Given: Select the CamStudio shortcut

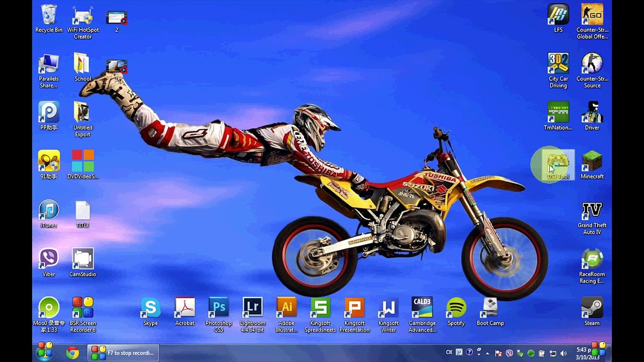Looking at the screenshot, I should pyautogui.click(x=83, y=262).
